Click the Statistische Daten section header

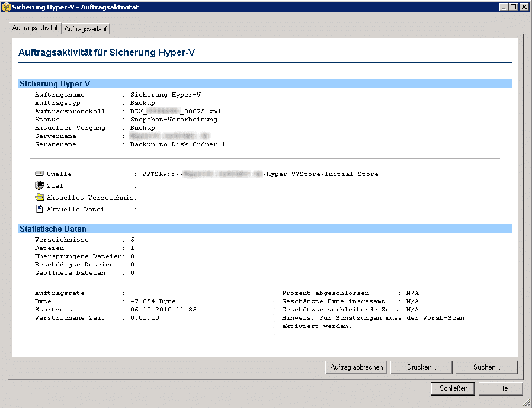coord(265,229)
